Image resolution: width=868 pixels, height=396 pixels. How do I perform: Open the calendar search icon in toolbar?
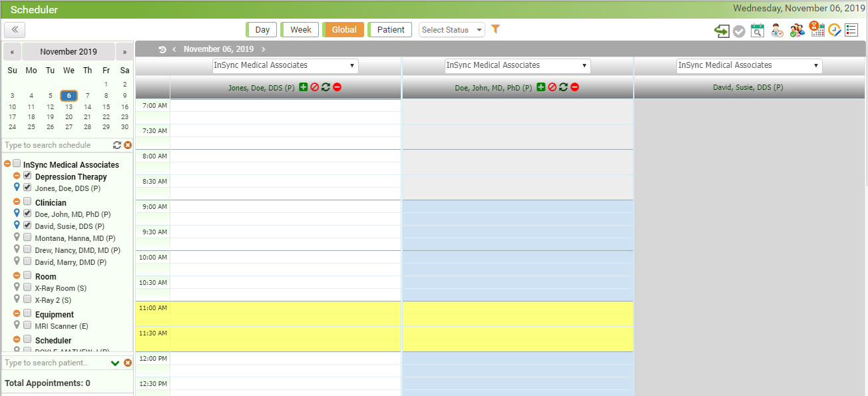point(758,30)
